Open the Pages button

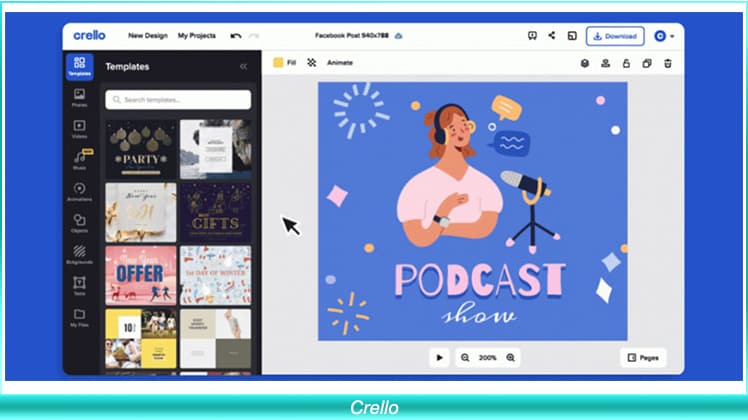643,357
